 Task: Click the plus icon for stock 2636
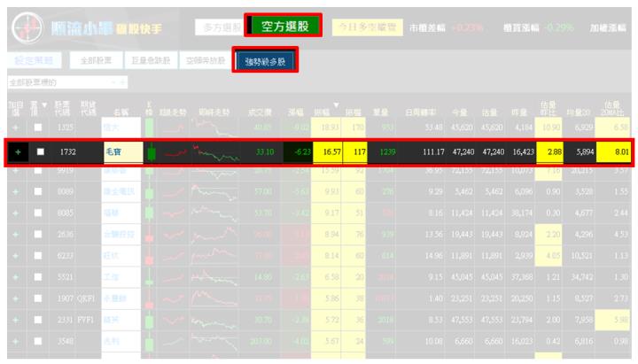click(15, 233)
